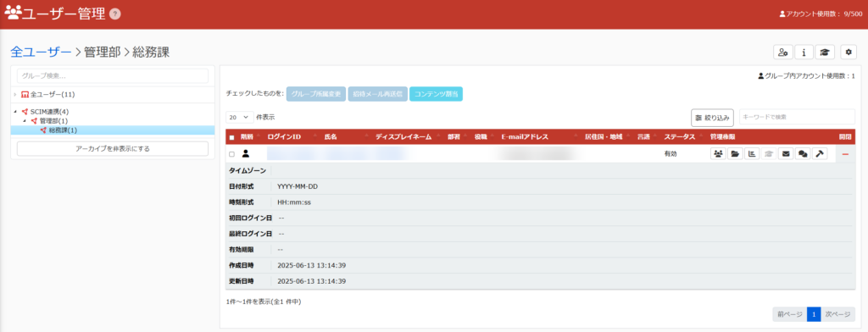Click the help question mark icon

pos(115,14)
